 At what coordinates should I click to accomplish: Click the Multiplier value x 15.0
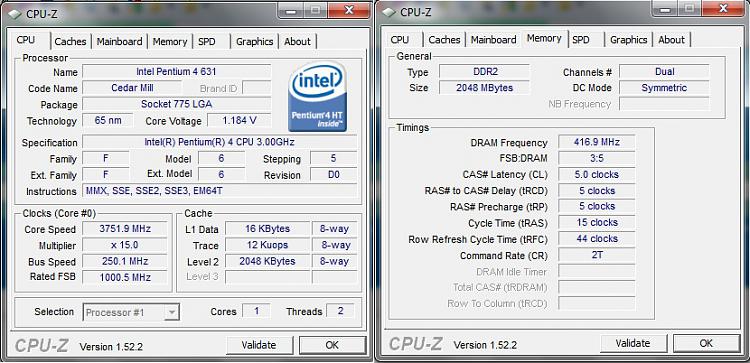(125, 245)
